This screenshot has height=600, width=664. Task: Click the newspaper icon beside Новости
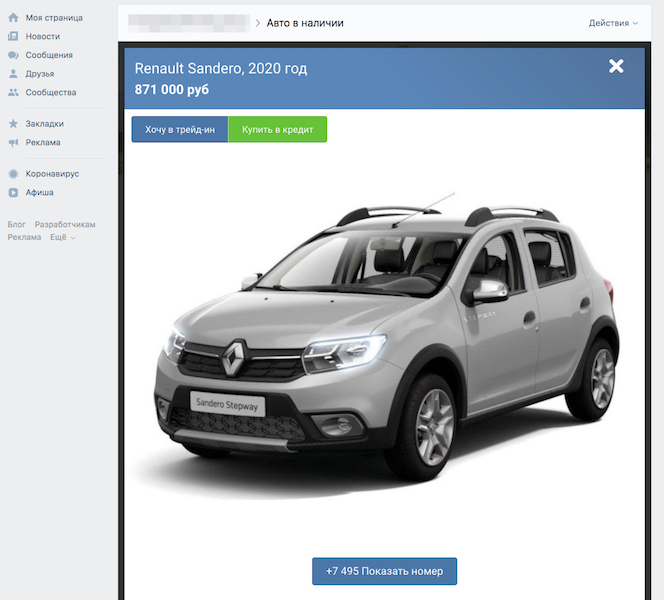pyautogui.click(x=13, y=36)
